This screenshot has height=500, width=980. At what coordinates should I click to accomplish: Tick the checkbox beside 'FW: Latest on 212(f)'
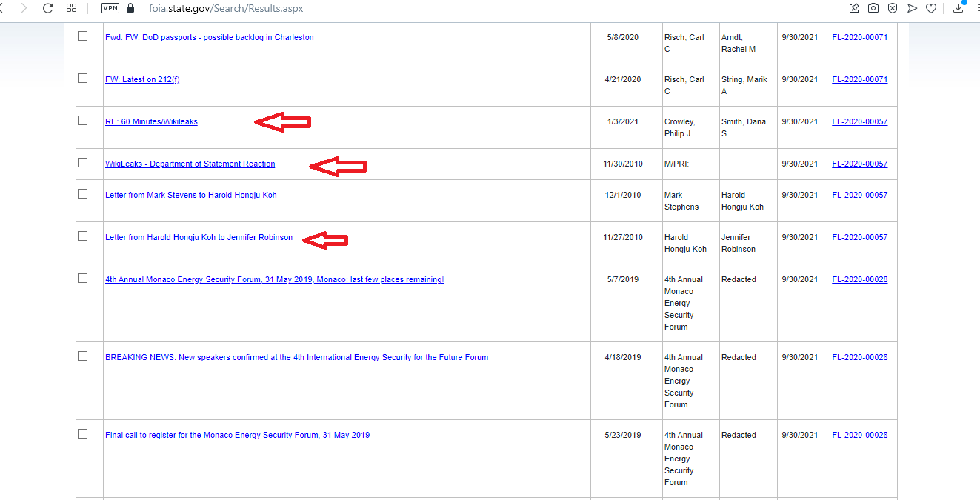82,78
